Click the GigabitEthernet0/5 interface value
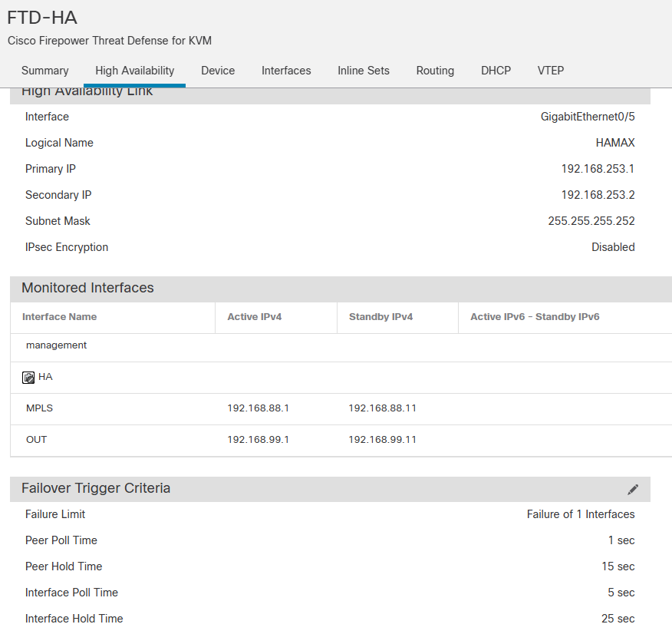This screenshot has width=672, height=644. click(x=588, y=117)
